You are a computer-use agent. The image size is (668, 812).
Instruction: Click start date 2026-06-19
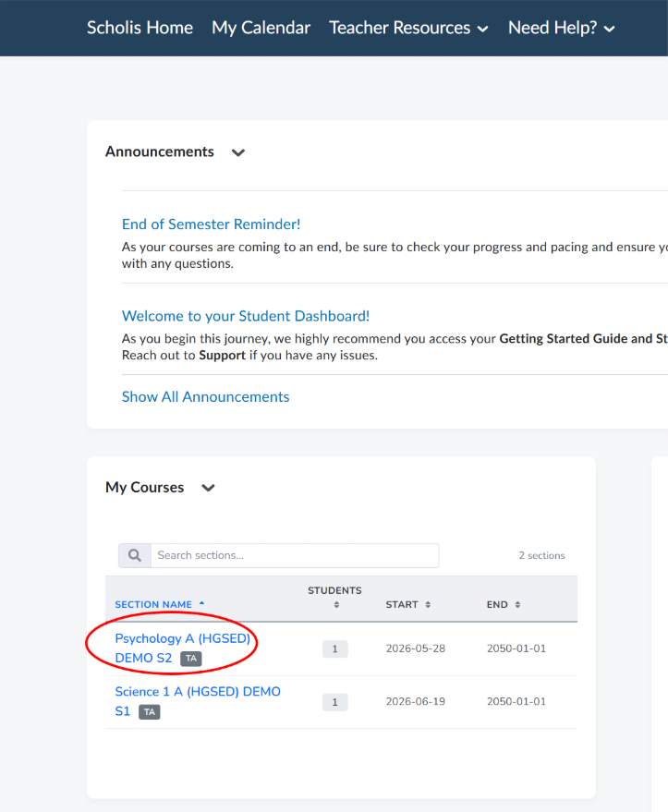tap(415, 701)
